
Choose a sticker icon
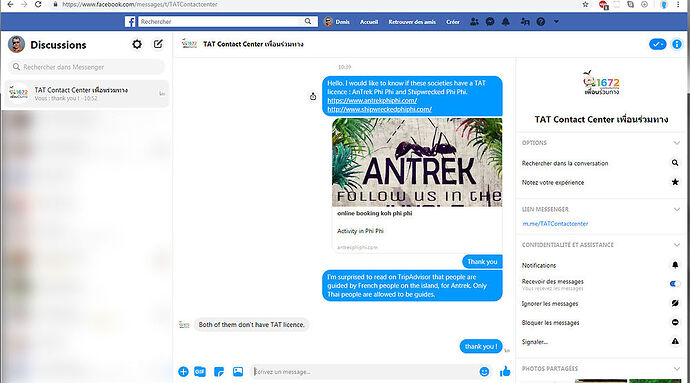(x=219, y=372)
